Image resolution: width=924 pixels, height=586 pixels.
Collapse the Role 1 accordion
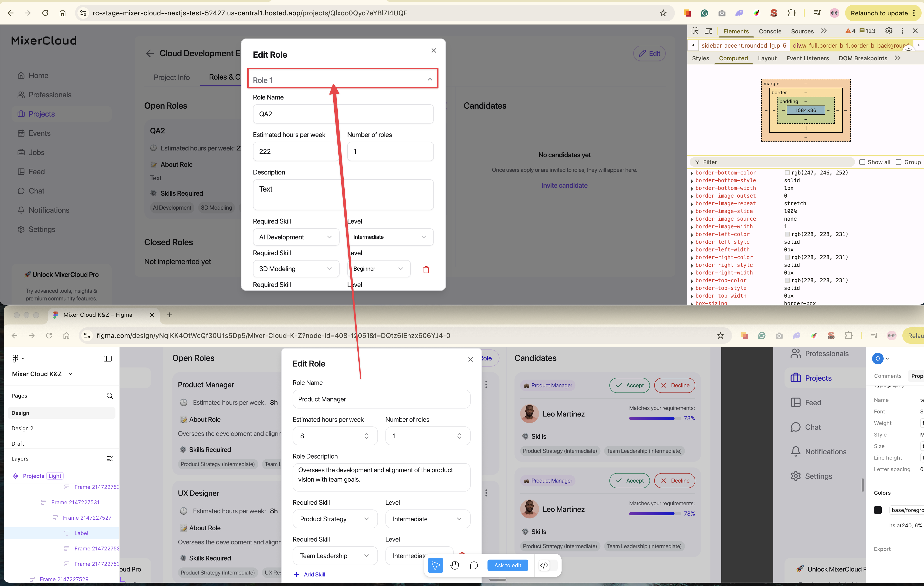(x=430, y=79)
